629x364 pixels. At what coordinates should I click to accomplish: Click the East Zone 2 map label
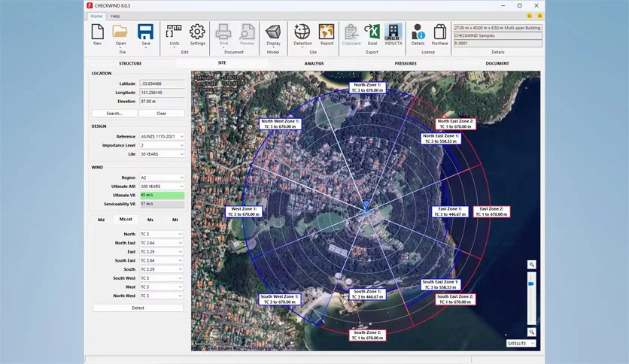(x=491, y=211)
